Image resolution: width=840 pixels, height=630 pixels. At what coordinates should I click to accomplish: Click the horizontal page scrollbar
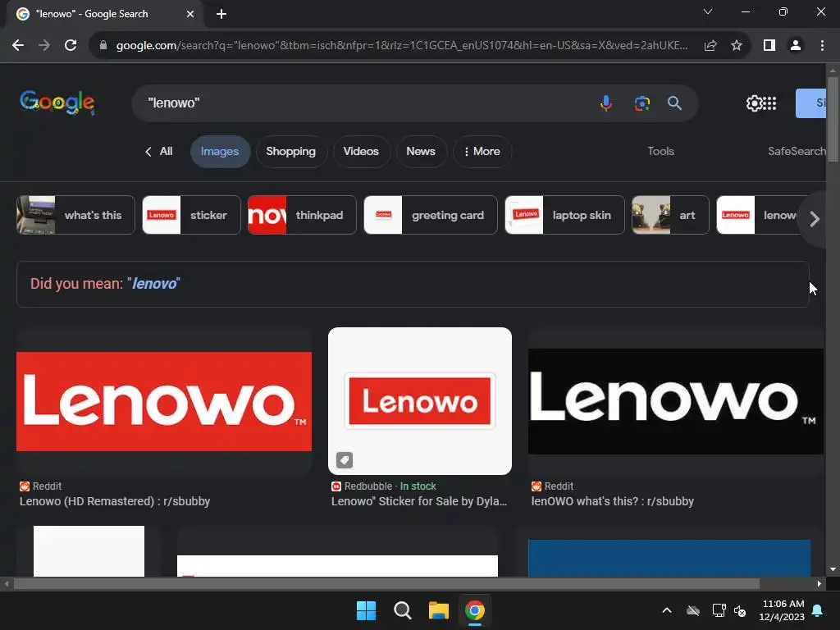386,583
